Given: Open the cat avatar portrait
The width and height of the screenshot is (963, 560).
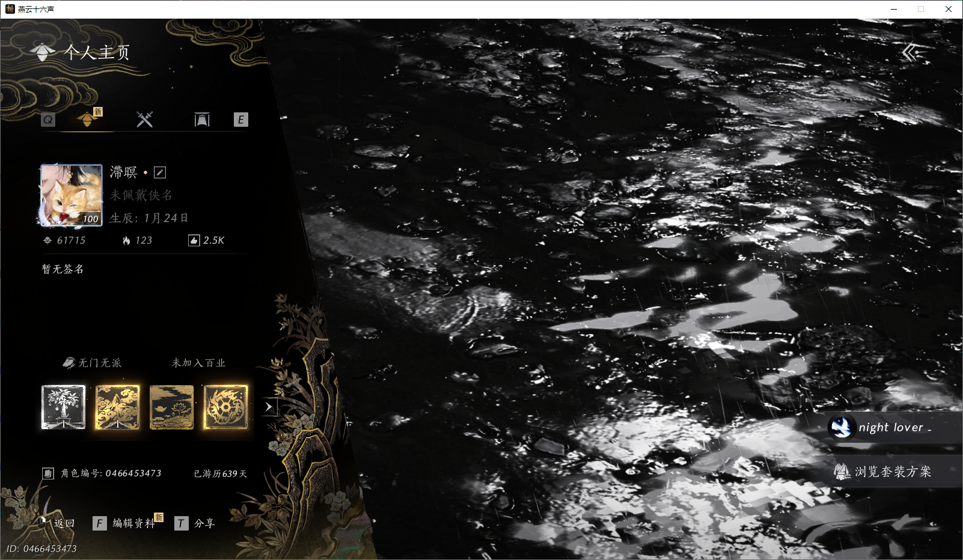Looking at the screenshot, I should coord(72,195).
